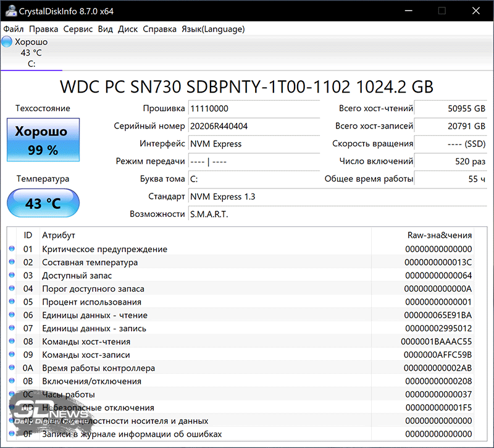Click status orb for attribute 05

point(12,302)
